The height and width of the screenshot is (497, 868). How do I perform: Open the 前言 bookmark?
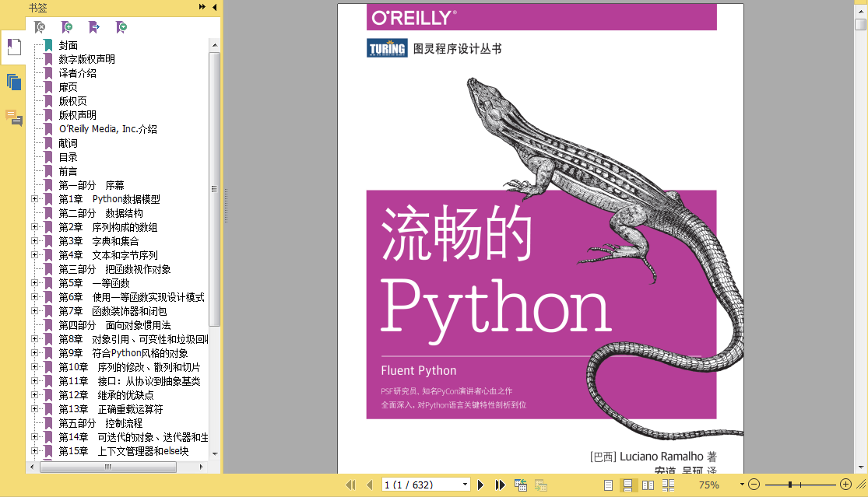coord(68,171)
